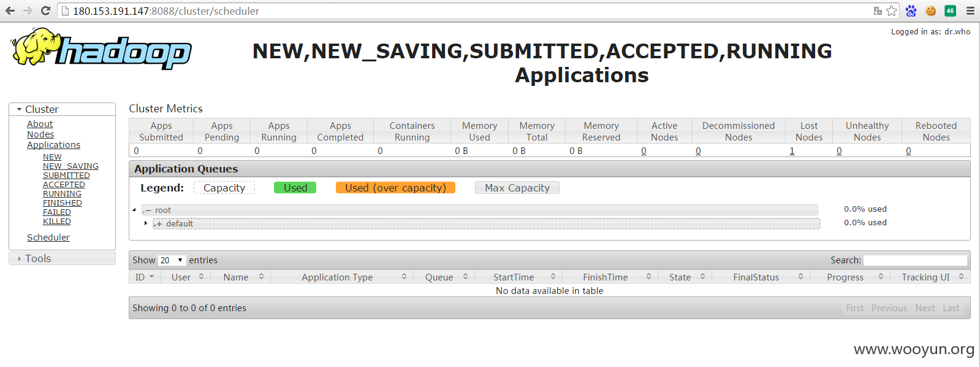
Task: Open the Lost Nodes count link
Action: point(792,151)
